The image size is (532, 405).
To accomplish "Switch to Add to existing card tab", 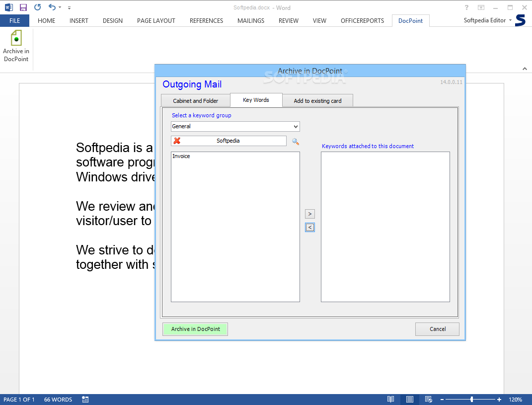I will tap(317, 101).
